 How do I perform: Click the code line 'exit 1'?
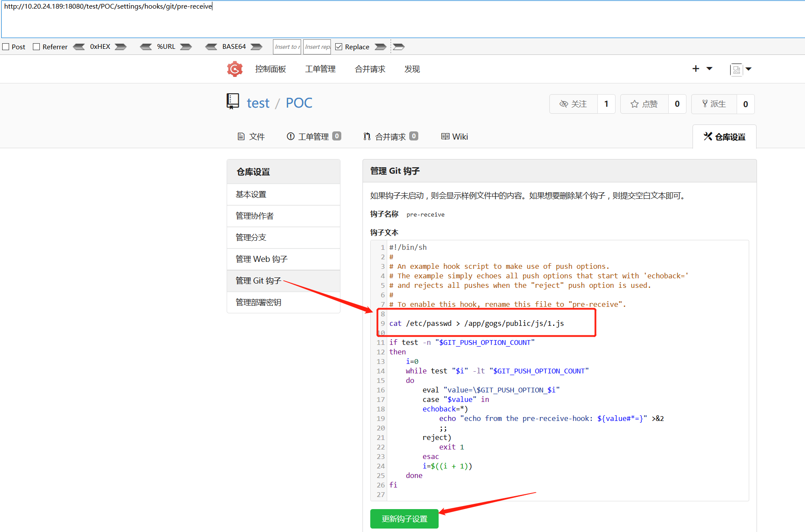click(452, 447)
